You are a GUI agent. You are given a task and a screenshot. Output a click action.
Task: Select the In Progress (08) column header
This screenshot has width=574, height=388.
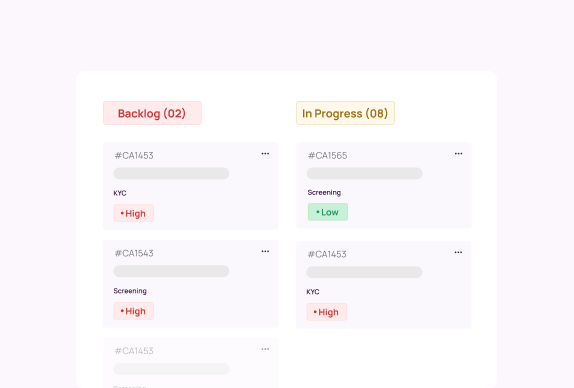tap(345, 113)
